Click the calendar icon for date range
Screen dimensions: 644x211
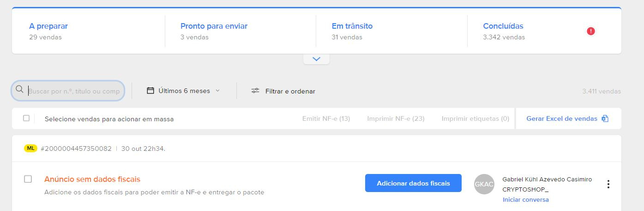pos(150,91)
